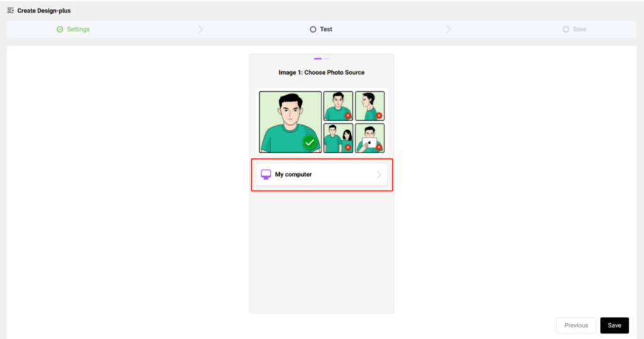
Task: Click the chevron between Test and Save steps
Action: [x=448, y=29]
